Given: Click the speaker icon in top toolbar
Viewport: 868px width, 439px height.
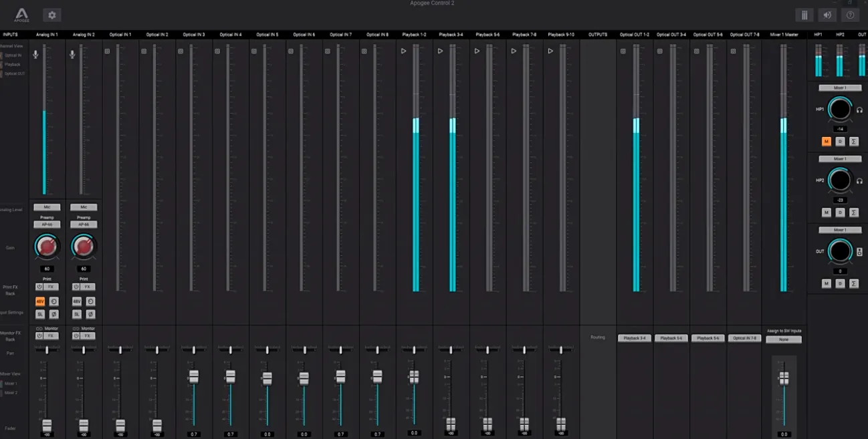Looking at the screenshot, I should (x=827, y=15).
